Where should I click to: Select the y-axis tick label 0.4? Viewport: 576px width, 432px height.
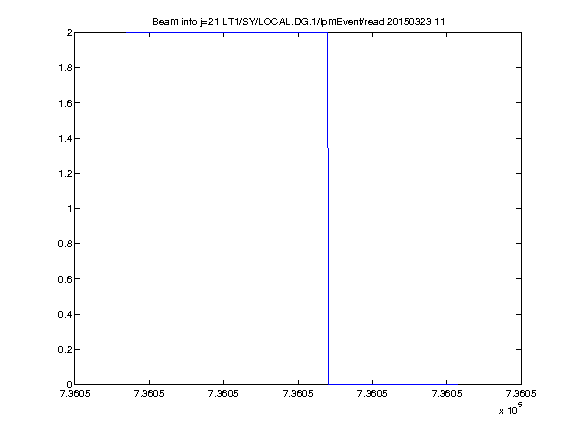(65, 314)
